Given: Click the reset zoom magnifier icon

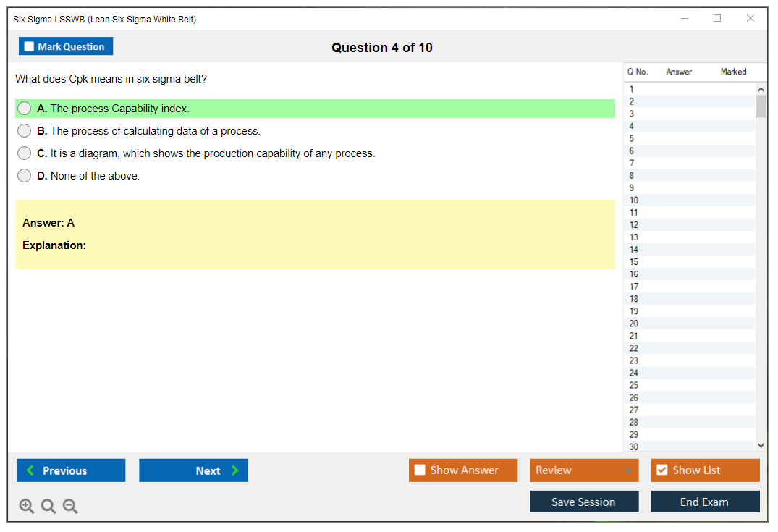Looking at the screenshot, I should 48,506.
